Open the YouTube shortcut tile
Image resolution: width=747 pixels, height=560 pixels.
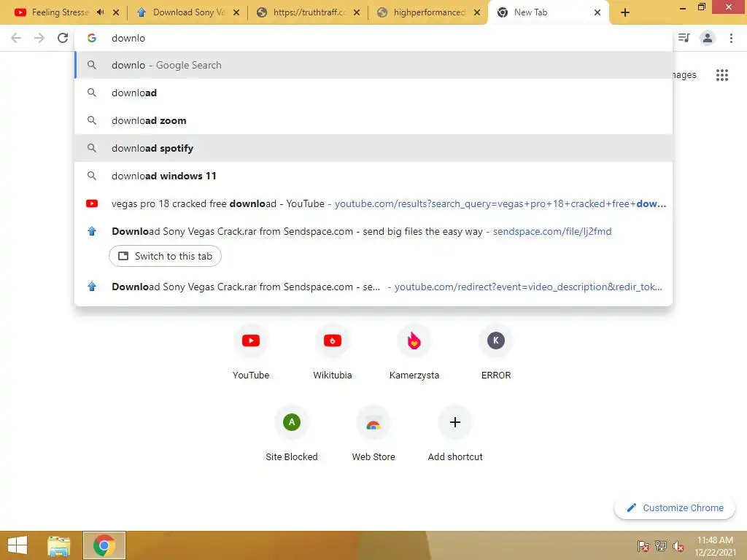coord(251,352)
